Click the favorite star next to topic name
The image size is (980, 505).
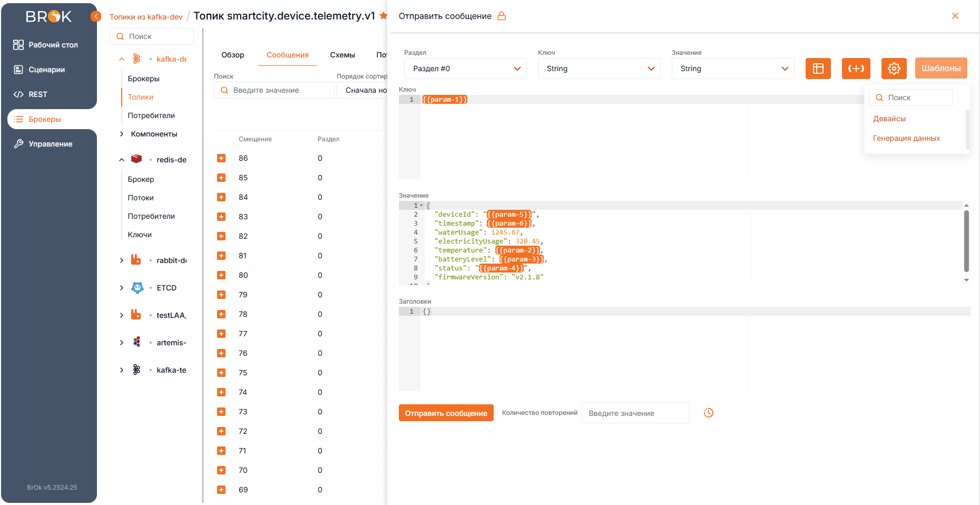tap(383, 16)
